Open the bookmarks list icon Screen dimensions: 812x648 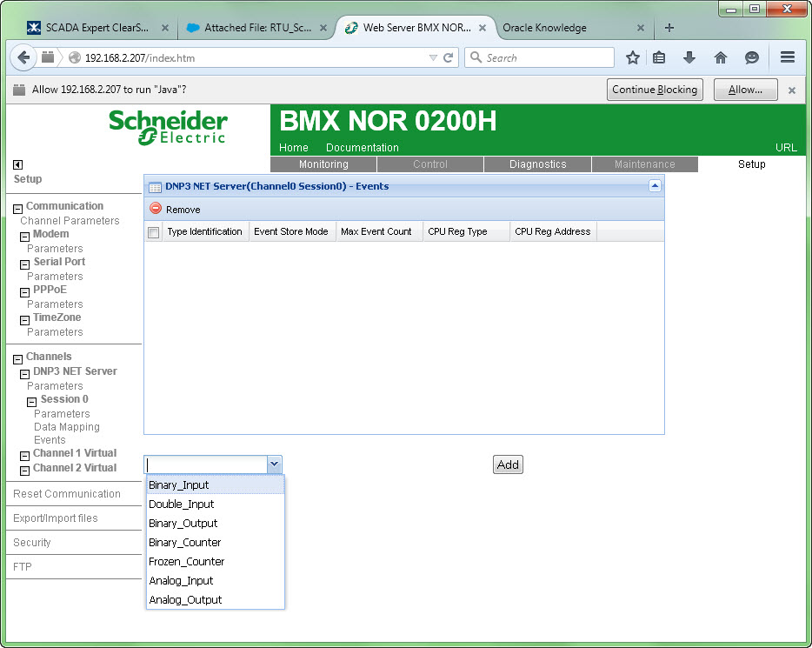[x=659, y=57]
